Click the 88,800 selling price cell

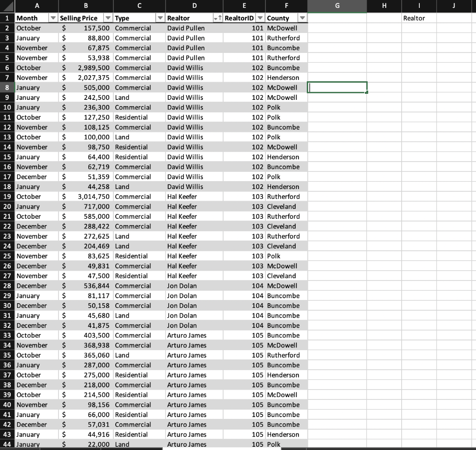coord(86,38)
